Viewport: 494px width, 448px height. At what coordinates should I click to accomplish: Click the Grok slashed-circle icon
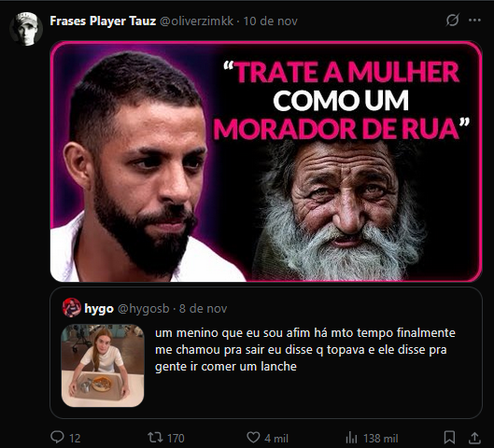click(x=452, y=21)
